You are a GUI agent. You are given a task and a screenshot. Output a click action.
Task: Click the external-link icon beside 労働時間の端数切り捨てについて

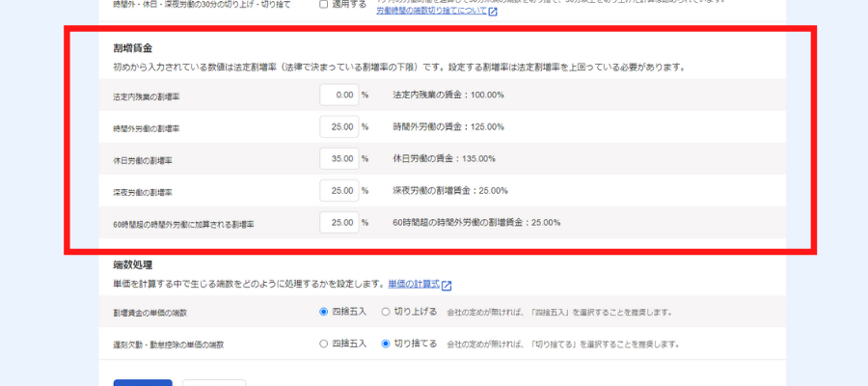493,13
